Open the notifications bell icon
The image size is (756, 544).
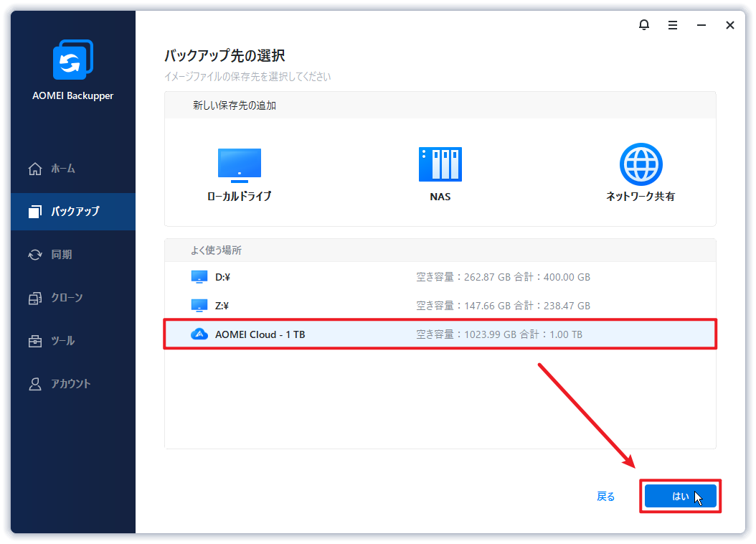[643, 25]
